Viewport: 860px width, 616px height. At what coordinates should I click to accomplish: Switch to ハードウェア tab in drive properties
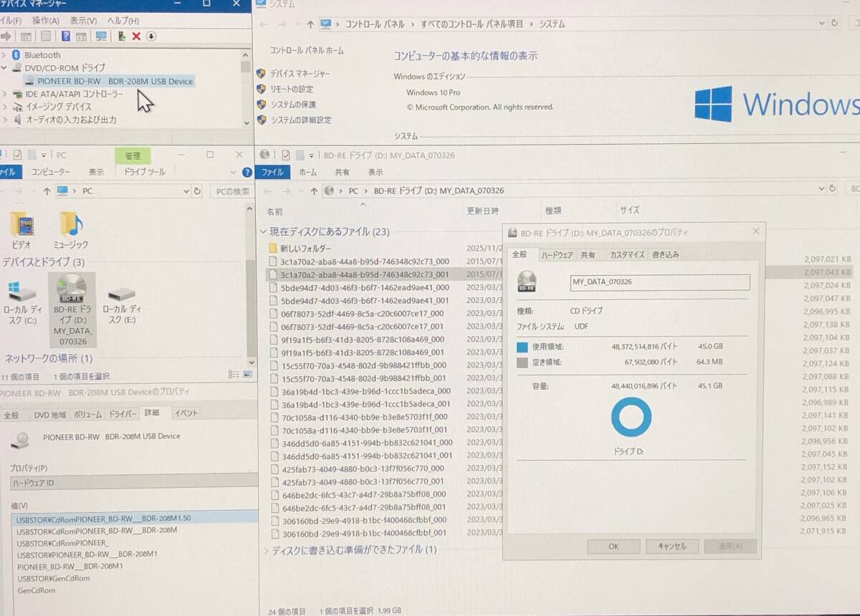(557, 254)
